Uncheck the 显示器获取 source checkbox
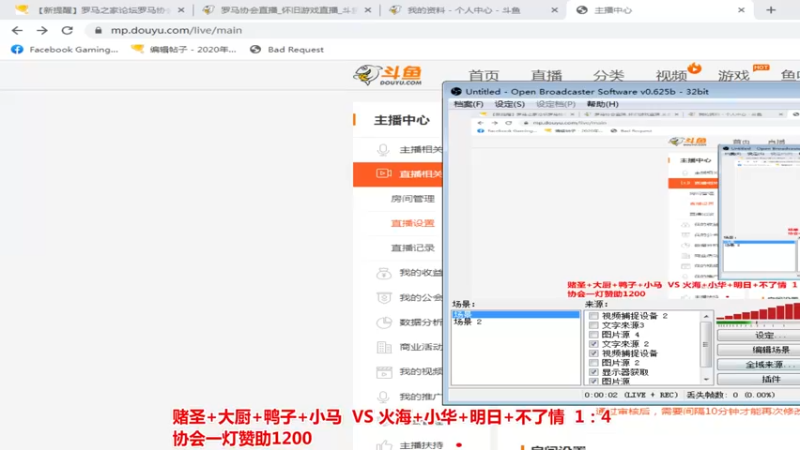This screenshot has height=450, width=800. (x=593, y=372)
